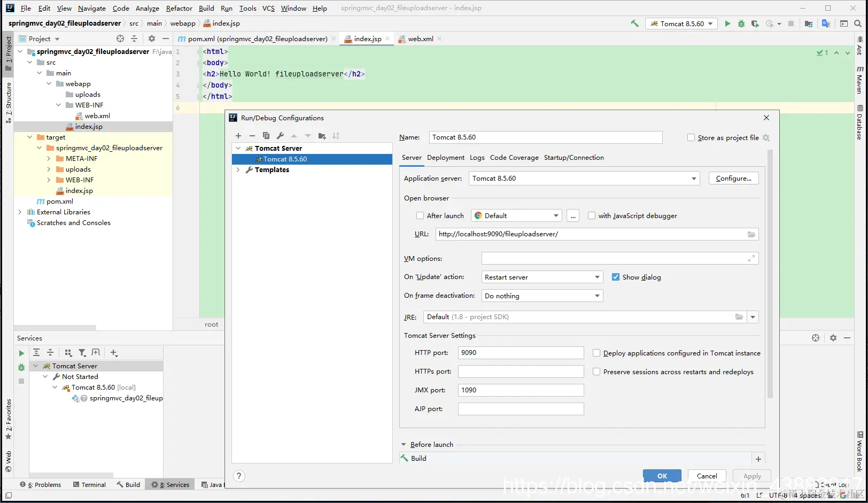
Task: Open the Group By options in Services
Action: (x=68, y=352)
